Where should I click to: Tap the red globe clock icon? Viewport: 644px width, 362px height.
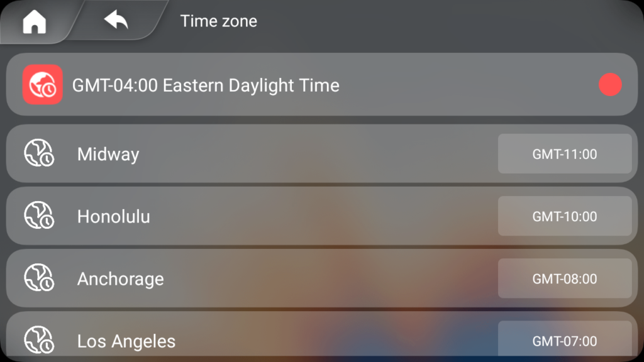click(43, 85)
